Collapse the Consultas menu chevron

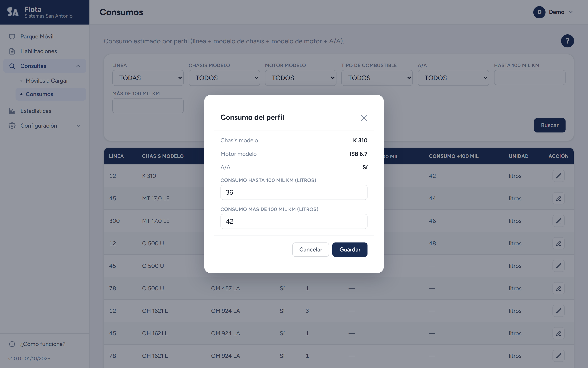[x=78, y=66]
